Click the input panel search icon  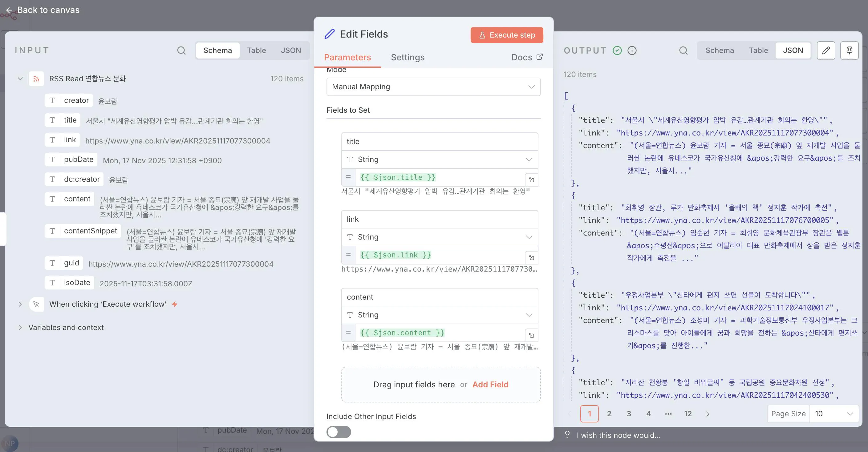(181, 50)
